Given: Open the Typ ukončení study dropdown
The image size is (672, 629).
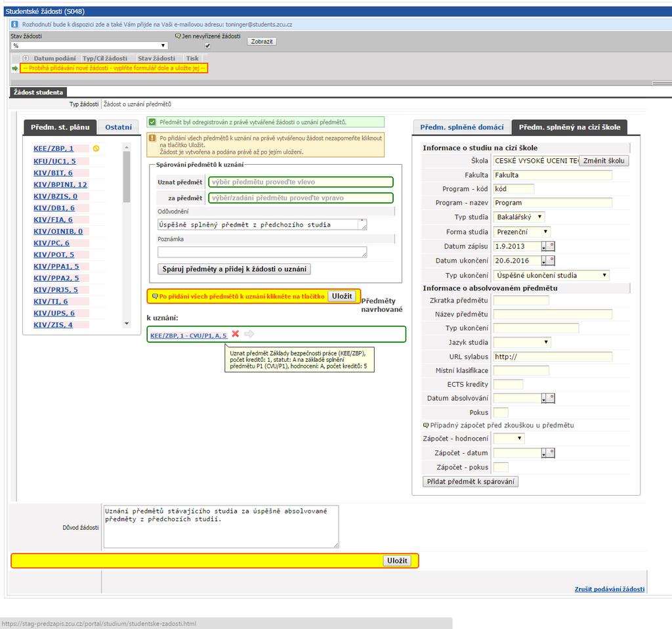Looking at the screenshot, I should click(x=551, y=275).
